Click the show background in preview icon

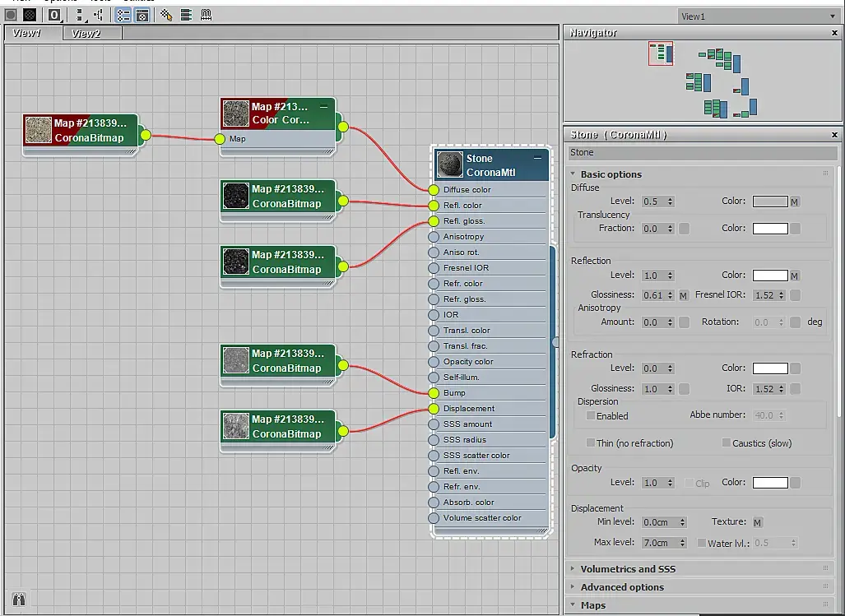point(30,15)
